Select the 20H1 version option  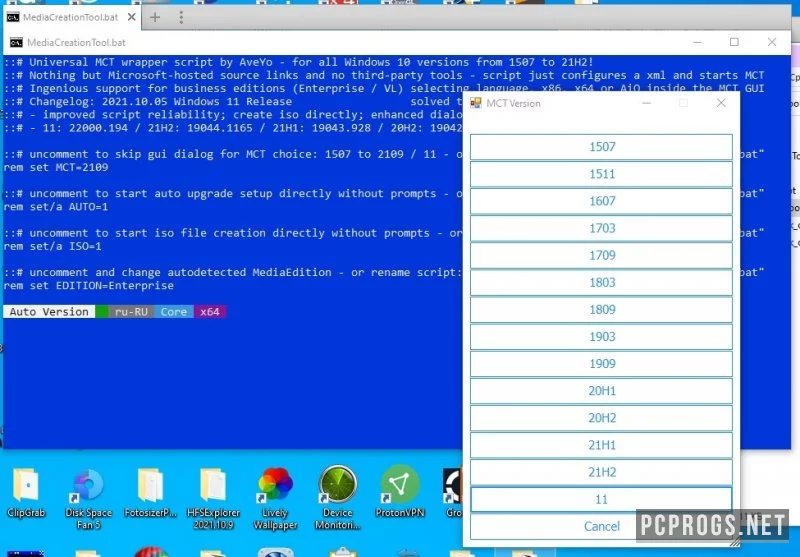tap(602, 391)
